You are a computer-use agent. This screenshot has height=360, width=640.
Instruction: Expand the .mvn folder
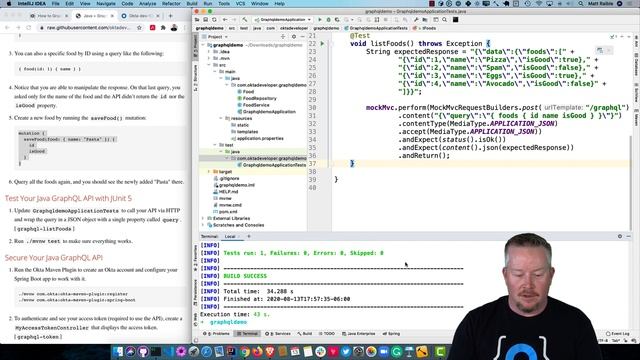point(209,58)
